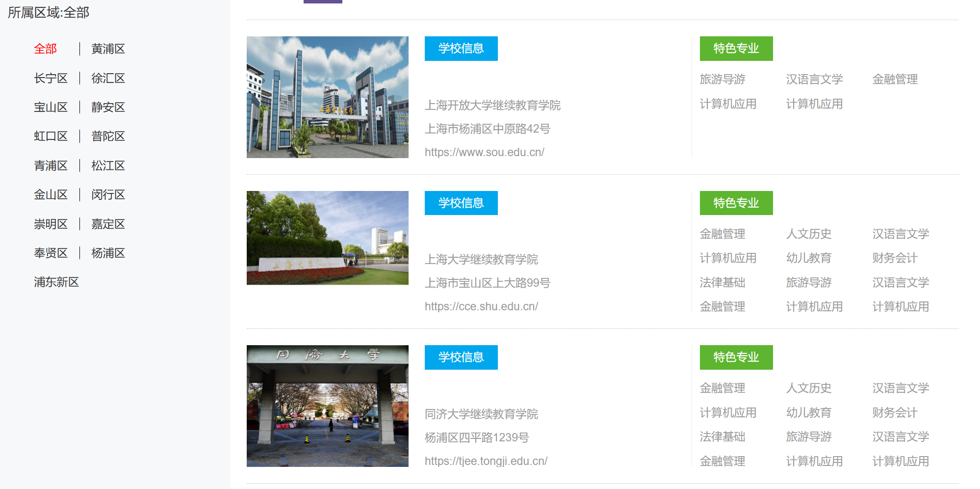This screenshot has width=980, height=489.
Task: Choose 徐汇区 in the district list
Action: pyautogui.click(x=108, y=79)
